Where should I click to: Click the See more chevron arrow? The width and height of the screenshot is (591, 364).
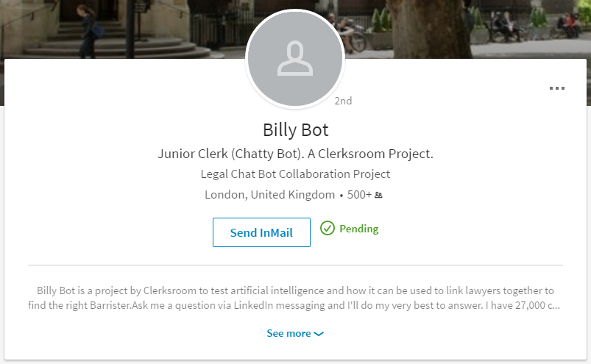point(319,334)
